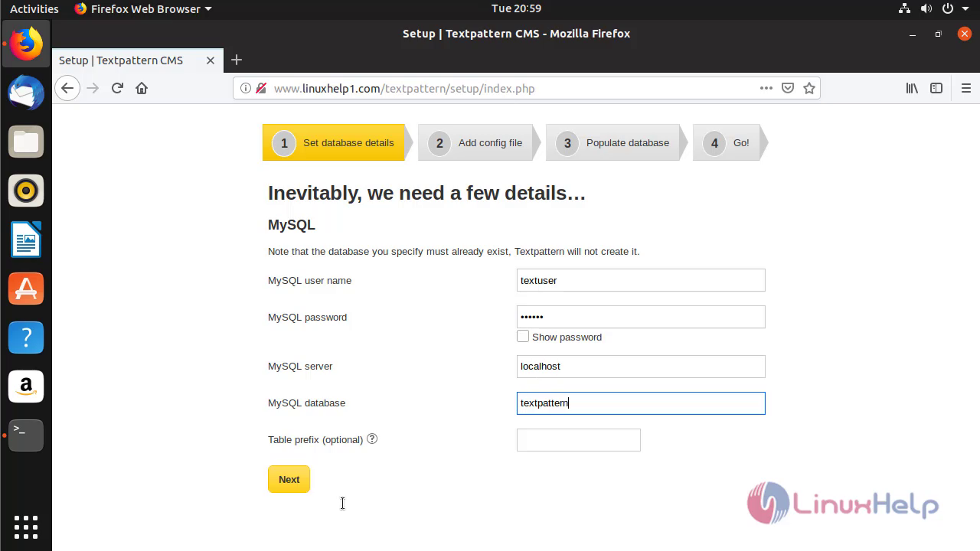
Task: Open Help from the dock
Action: 26,337
